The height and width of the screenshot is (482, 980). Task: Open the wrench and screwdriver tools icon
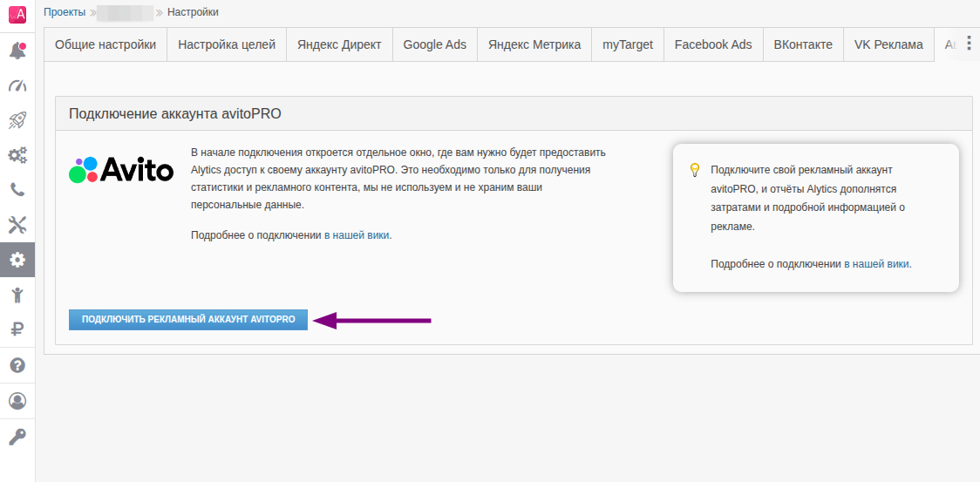pyautogui.click(x=17, y=224)
